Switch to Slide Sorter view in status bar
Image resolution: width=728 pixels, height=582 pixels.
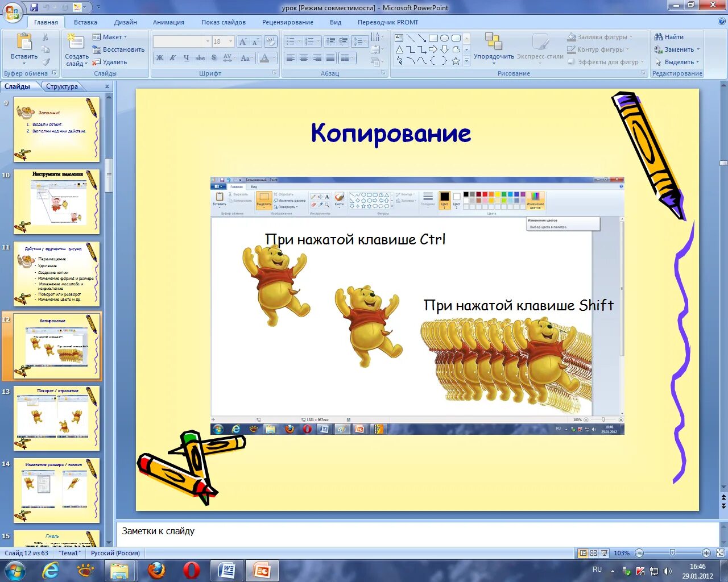click(x=593, y=553)
